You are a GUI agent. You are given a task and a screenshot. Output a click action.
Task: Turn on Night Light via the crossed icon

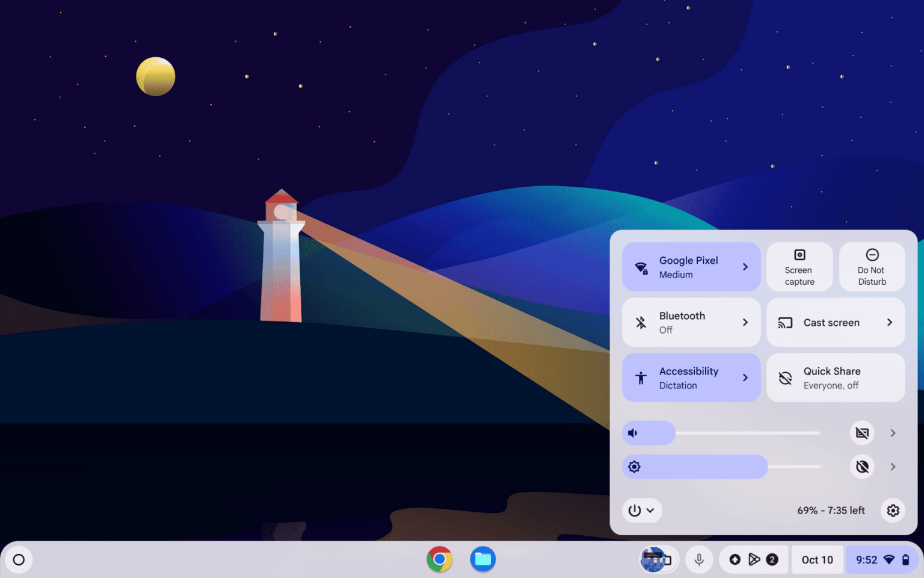(861, 467)
